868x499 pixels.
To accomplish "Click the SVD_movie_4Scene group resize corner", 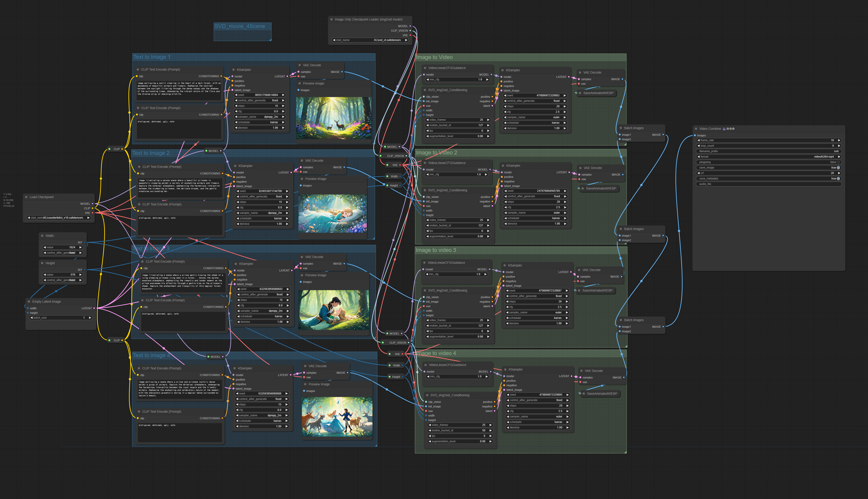I will pos(270,39).
